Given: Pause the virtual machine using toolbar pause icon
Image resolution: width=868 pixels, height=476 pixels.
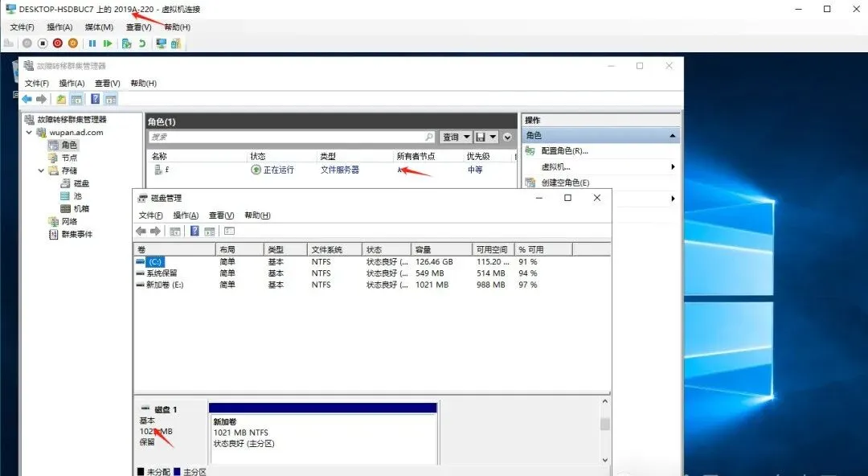Looking at the screenshot, I should (92, 43).
